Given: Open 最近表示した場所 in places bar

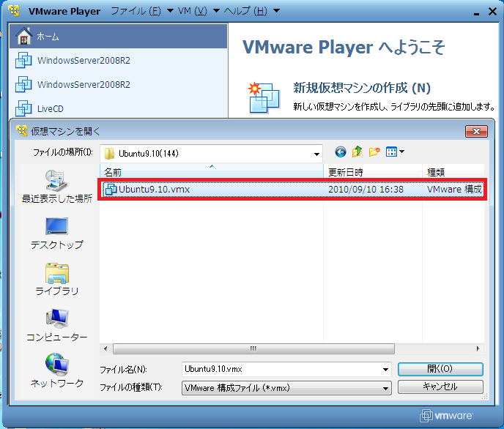Looking at the screenshot, I should [57, 187].
